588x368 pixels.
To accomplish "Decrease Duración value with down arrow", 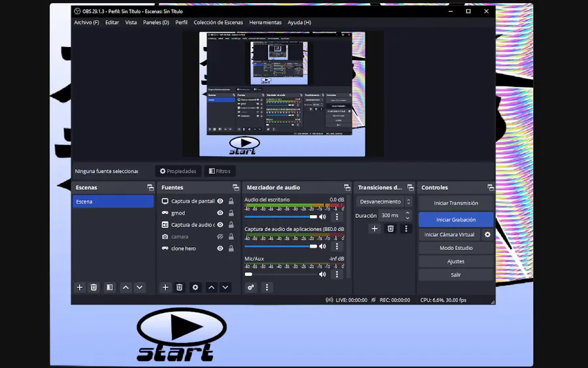I will coord(408,218).
